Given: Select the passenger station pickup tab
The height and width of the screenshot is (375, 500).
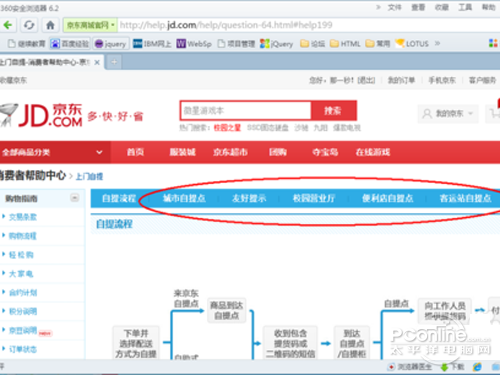Looking at the screenshot, I should coord(465,198).
